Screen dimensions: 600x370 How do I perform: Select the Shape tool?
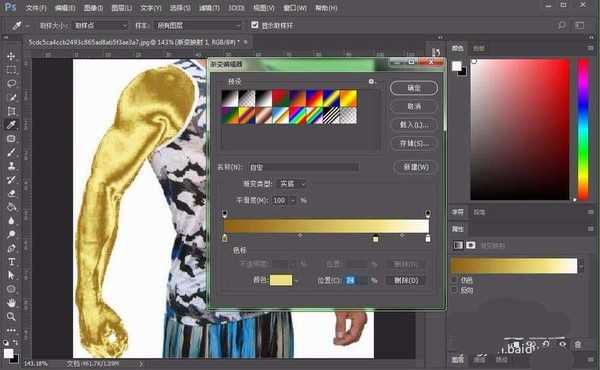[x=11, y=289]
